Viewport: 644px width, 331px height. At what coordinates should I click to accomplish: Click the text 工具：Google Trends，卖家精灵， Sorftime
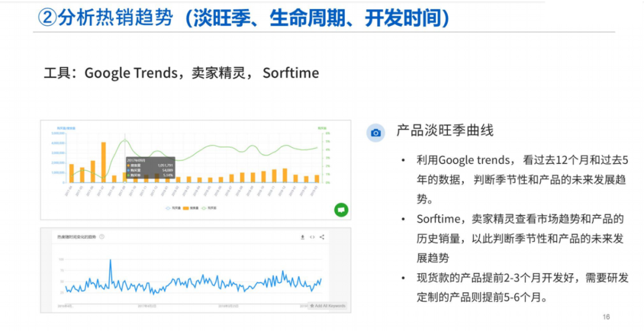(181, 73)
